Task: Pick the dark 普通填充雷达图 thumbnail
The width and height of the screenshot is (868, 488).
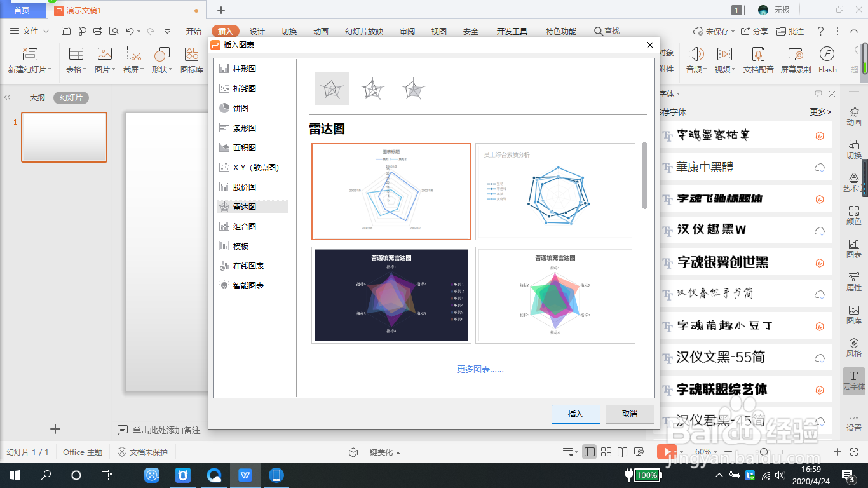Action: pyautogui.click(x=391, y=295)
